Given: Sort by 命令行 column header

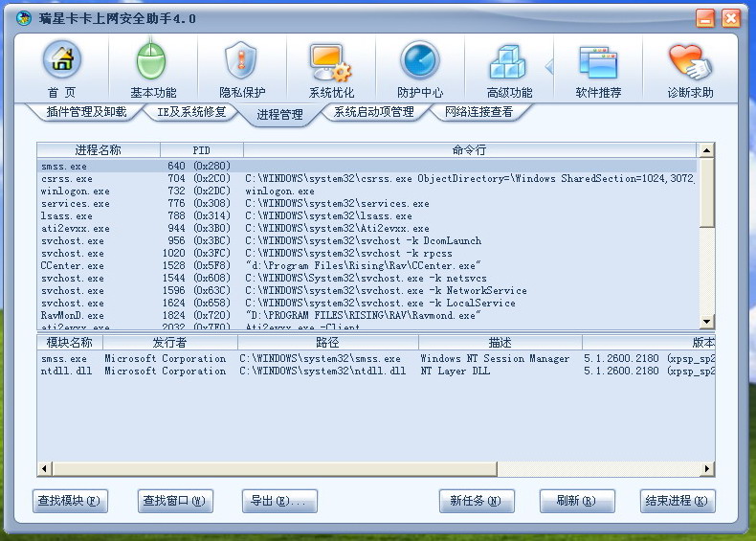Looking at the screenshot, I should (470, 150).
